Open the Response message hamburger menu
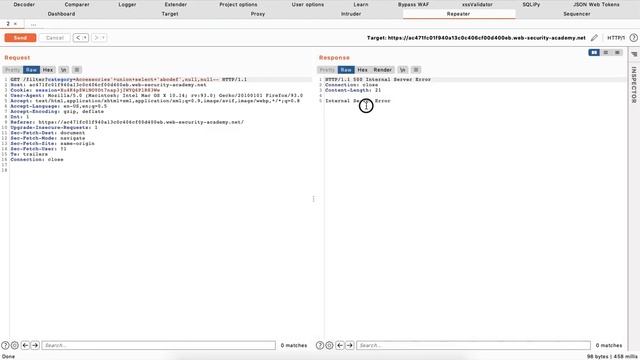Viewport: 640px width, 360px height. point(416,70)
